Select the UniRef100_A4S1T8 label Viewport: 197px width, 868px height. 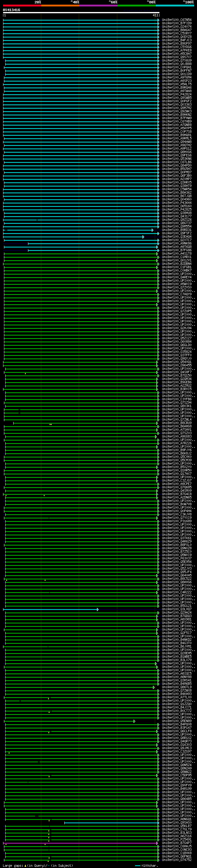tap(177, 253)
